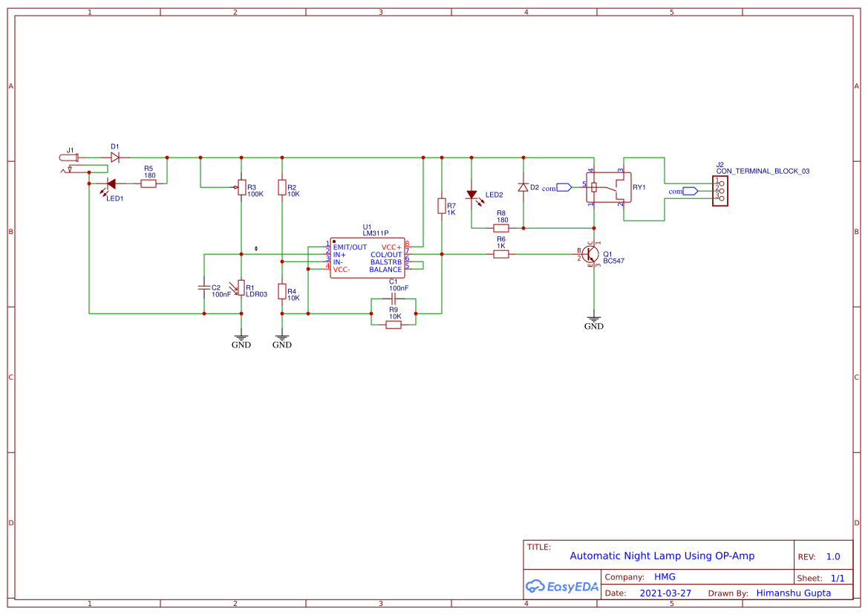The width and height of the screenshot is (868, 615).
Task: Click the LED2 diode symbol
Action: [472, 195]
